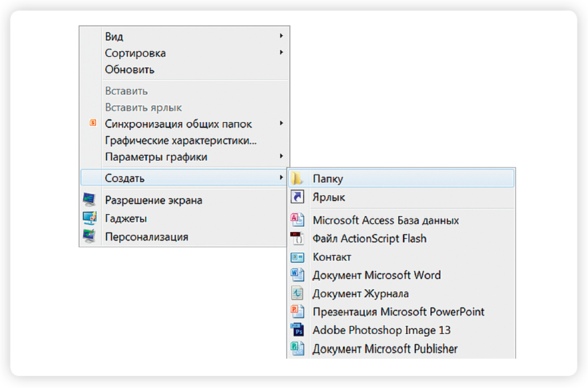Click the Adobe Photoshop Image icon
Viewport: 588px width, 388px height.
pos(297,330)
